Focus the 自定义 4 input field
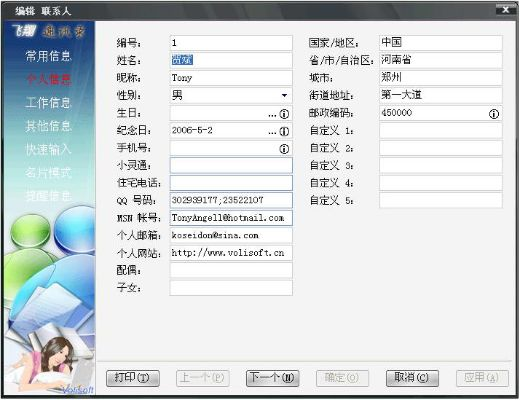The width and height of the screenshot is (520, 400). tap(441, 183)
